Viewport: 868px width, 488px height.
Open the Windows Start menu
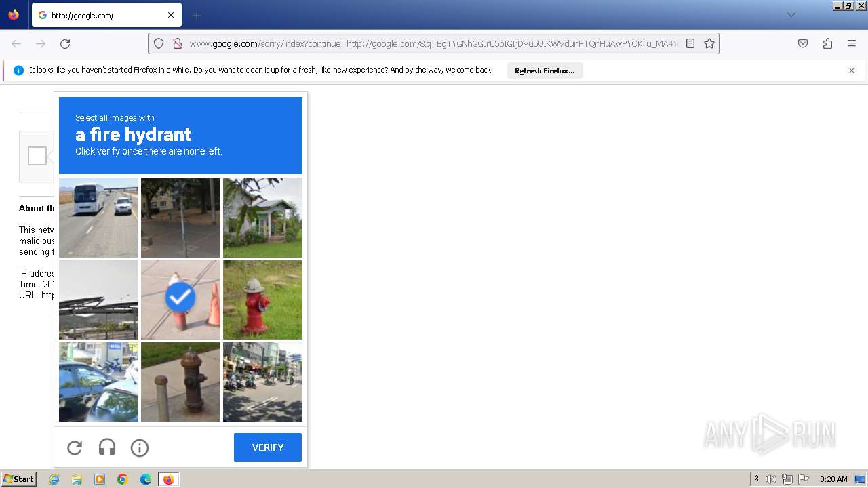tap(19, 479)
